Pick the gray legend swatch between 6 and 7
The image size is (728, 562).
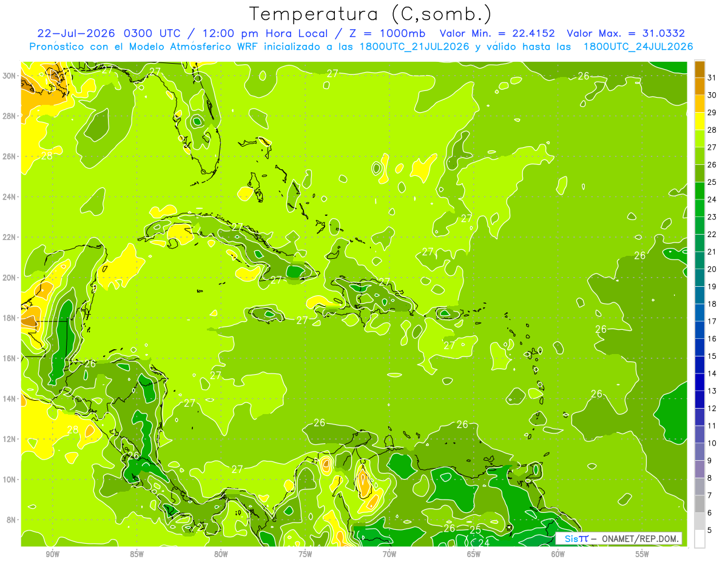tap(699, 504)
